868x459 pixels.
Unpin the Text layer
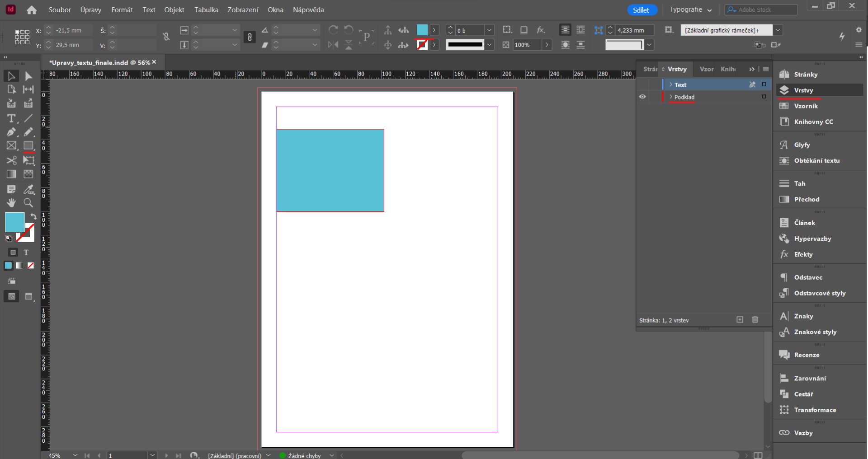point(752,84)
